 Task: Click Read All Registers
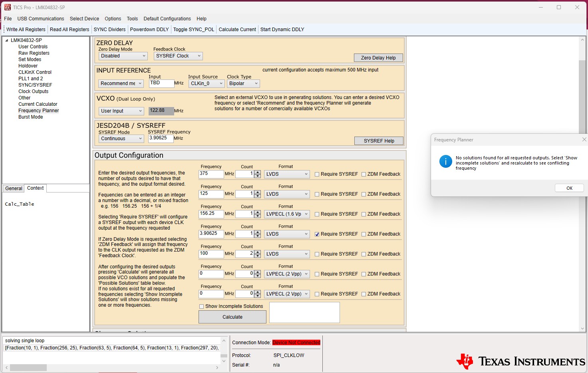(70, 30)
